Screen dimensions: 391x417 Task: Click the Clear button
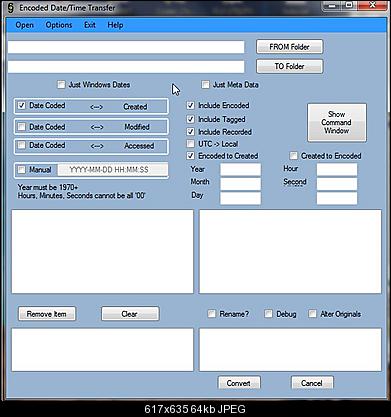[x=130, y=314]
